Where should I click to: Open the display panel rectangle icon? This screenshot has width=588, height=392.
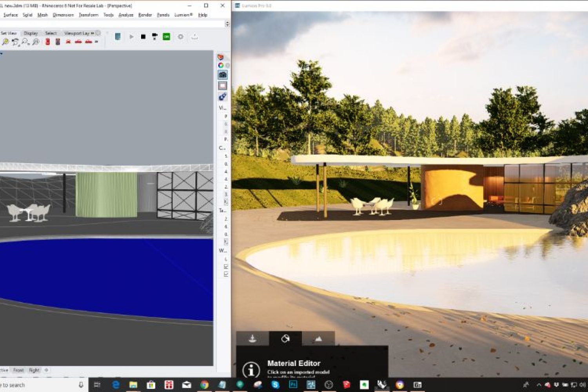click(x=223, y=85)
